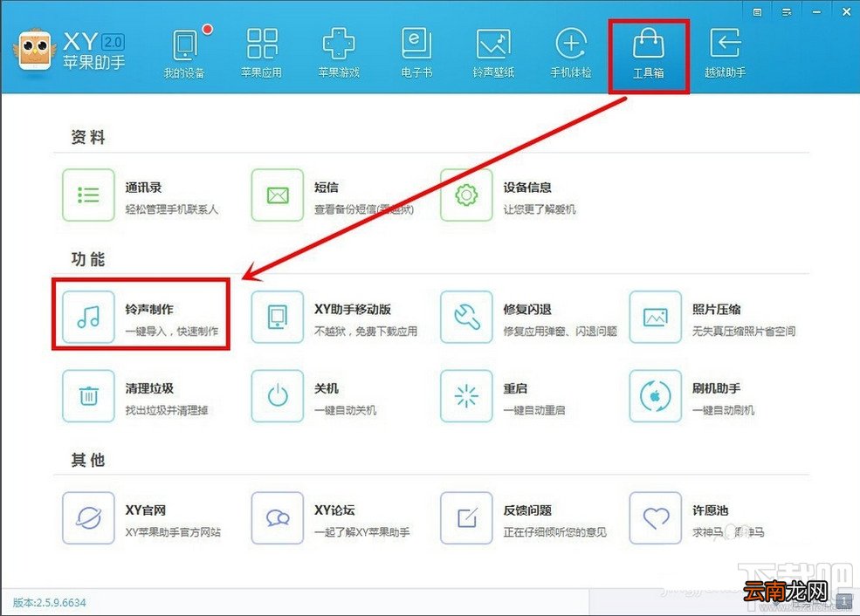The image size is (860, 616).
Task: Click the 修复闪退 wrench icon
Action: pos(466,317)
